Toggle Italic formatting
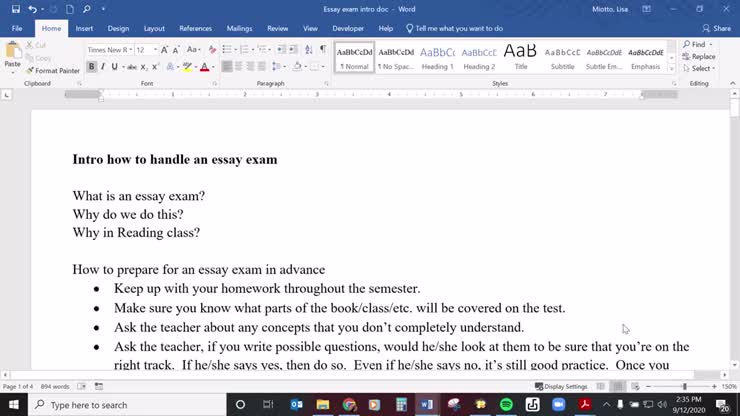This screenshot has width=740, height=416. pos(103,67)
